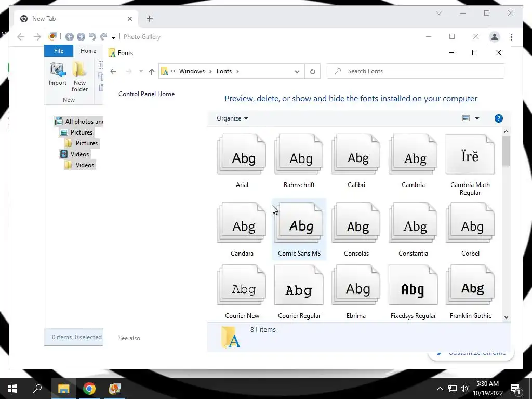This screenshot has height=399, width=532.
Task: Select the Calibri font icon
Action: click(356, 154)
